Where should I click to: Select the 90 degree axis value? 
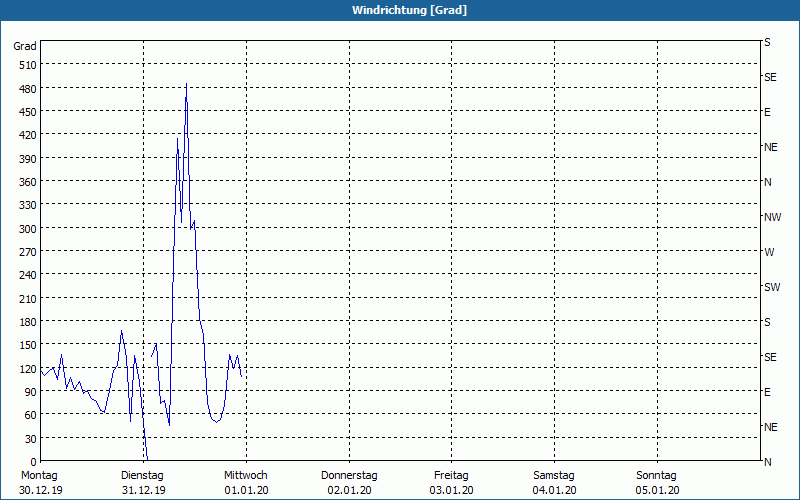31,392
